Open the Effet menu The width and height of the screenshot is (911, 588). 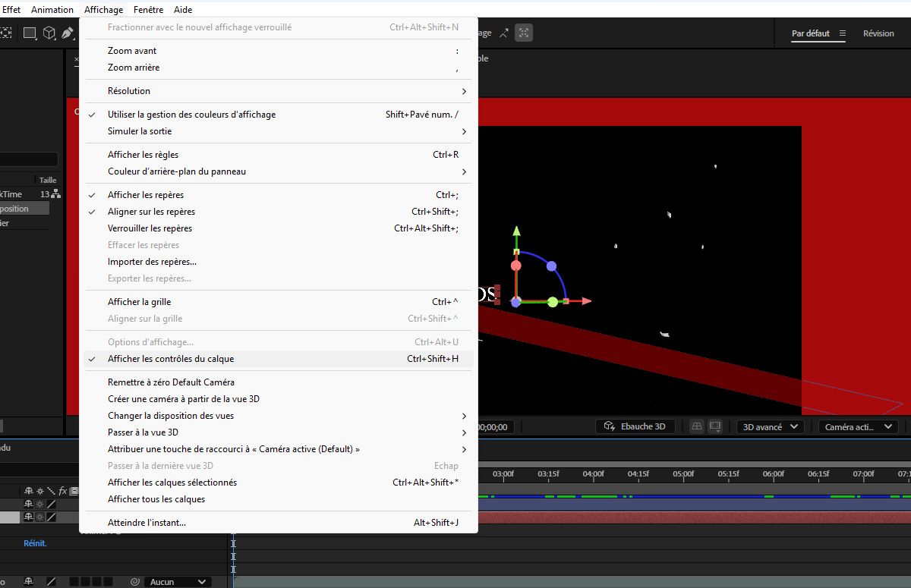click(x=11, y=10)
